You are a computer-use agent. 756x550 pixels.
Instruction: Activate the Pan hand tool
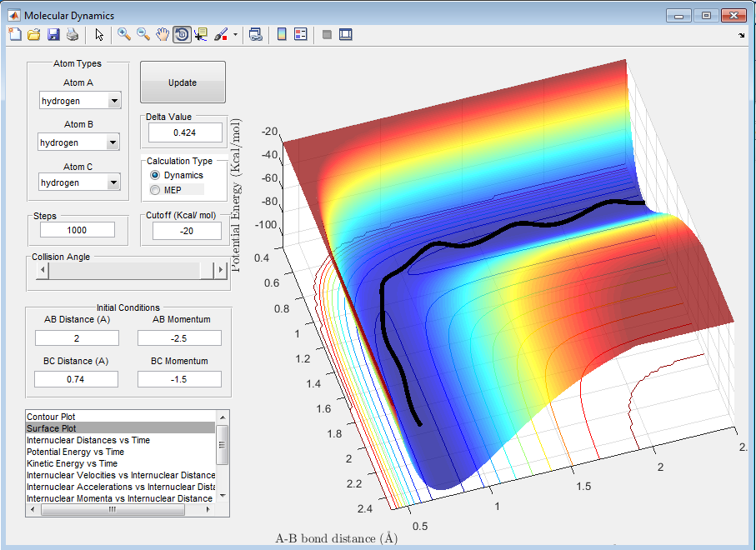pos(163,34)
